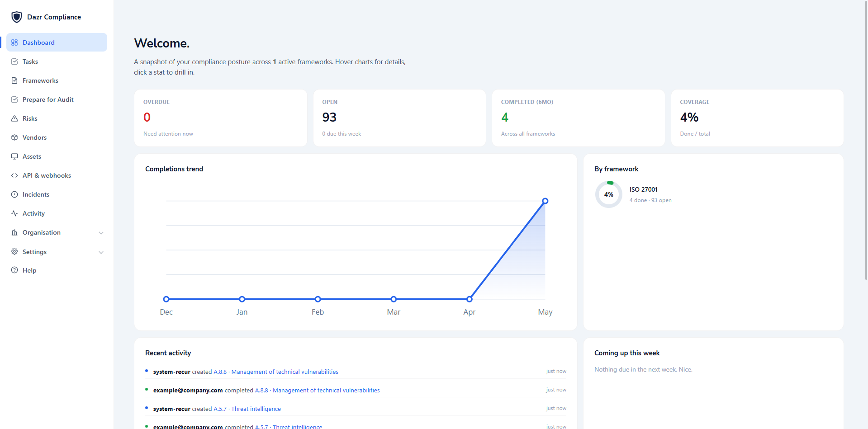Click the page vertical scrollbar

pyautogui.click(x=866, y=140)
